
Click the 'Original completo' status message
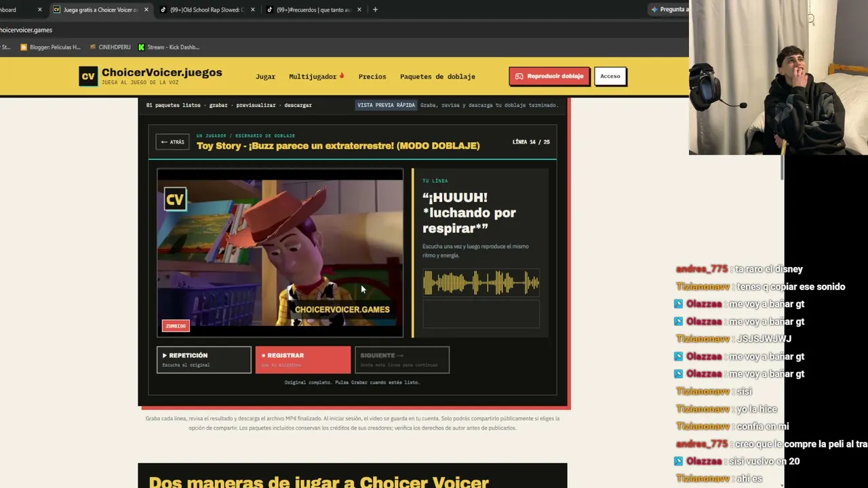click(352, 382)
